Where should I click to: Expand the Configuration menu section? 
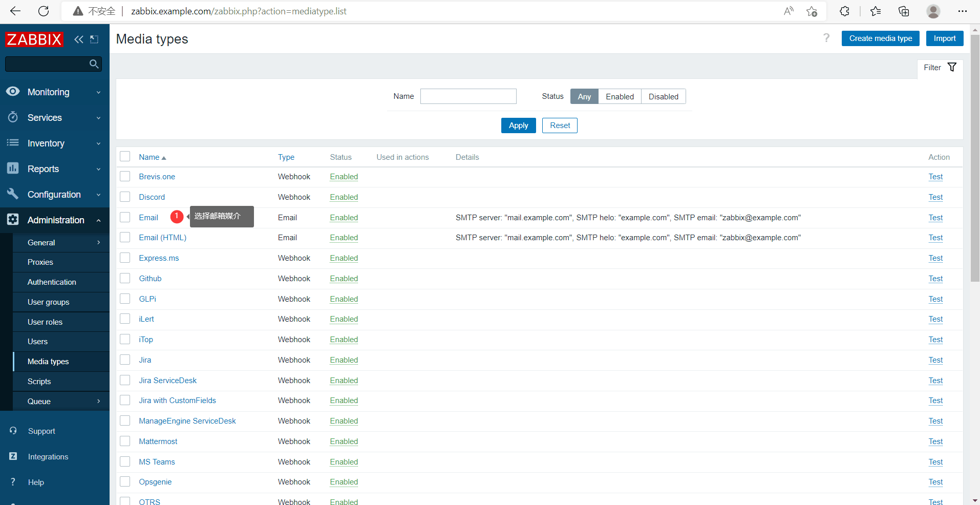(55, 195)
